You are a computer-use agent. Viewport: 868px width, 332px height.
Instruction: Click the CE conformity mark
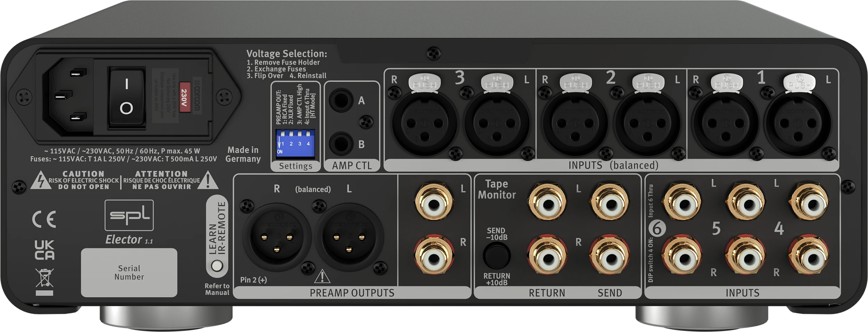44,219
